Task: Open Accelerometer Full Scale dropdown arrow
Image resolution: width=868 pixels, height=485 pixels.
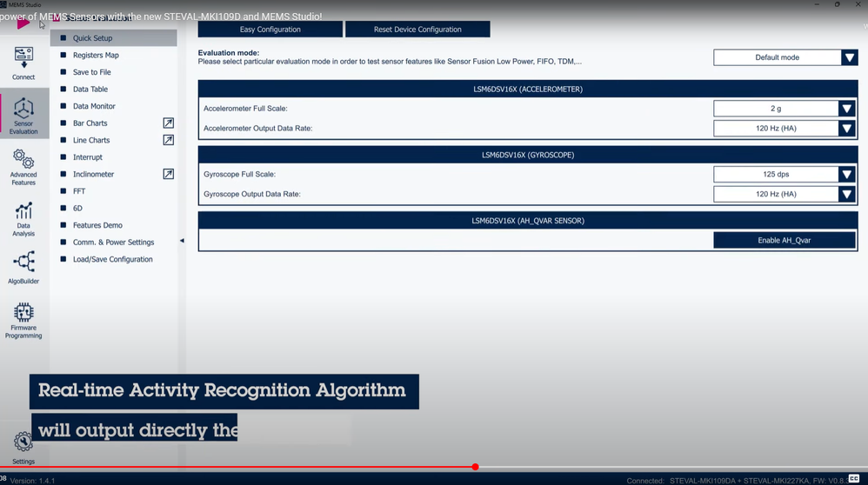Action: point(847,109)
